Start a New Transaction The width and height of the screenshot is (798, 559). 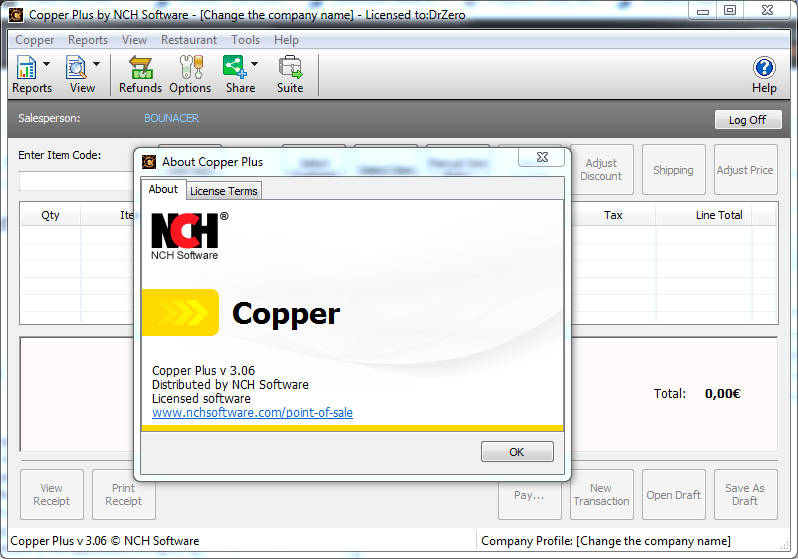point(602,494)
